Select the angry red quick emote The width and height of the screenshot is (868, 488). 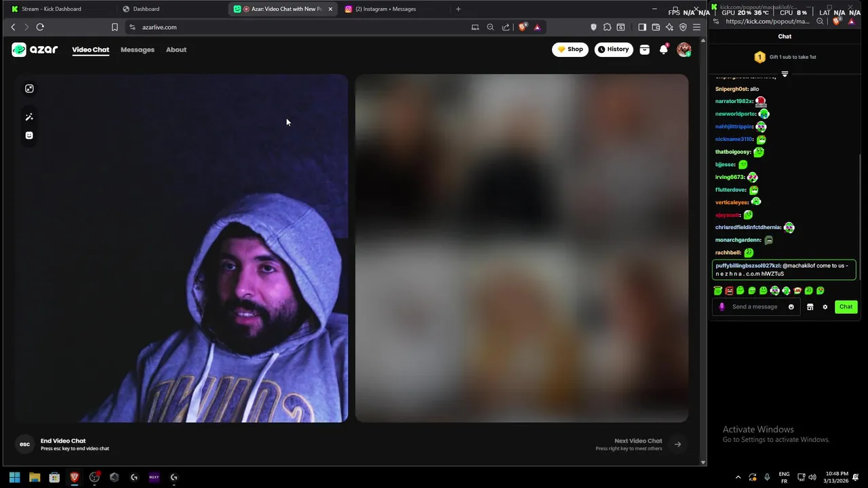729,291
